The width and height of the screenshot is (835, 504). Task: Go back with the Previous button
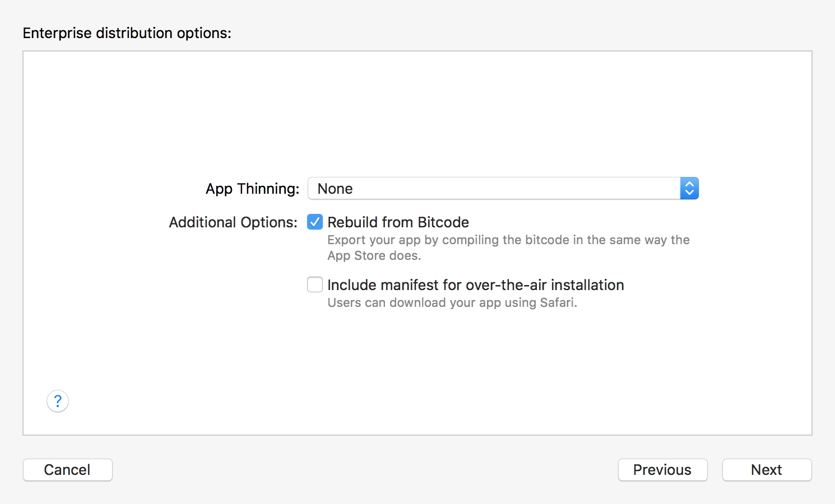663,470
